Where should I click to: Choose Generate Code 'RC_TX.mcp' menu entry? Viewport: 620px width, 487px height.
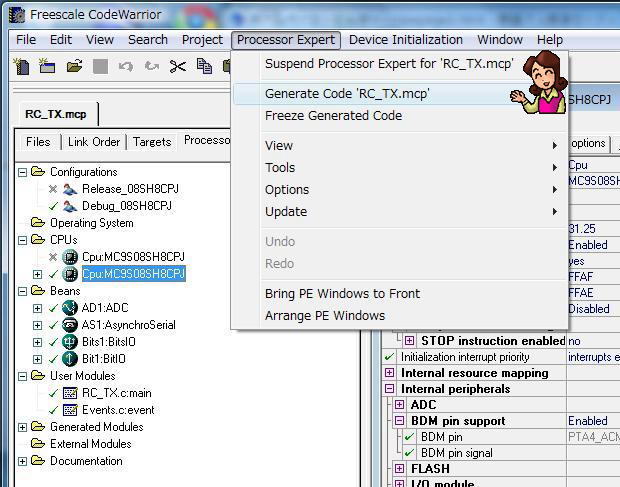coord(400,94)
